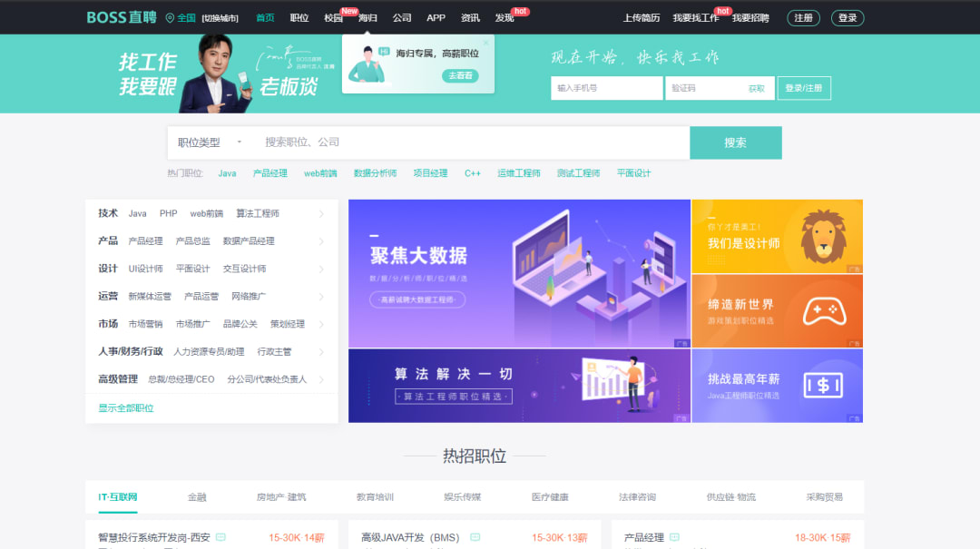Expand the 人事/财务/行政 category row arrow

pos(321,352)
